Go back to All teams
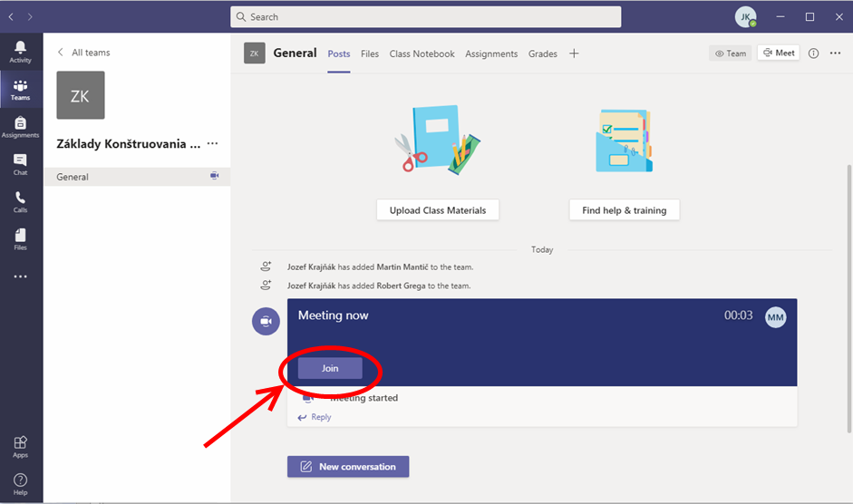 pyautogui.click(x=84, y=53)
